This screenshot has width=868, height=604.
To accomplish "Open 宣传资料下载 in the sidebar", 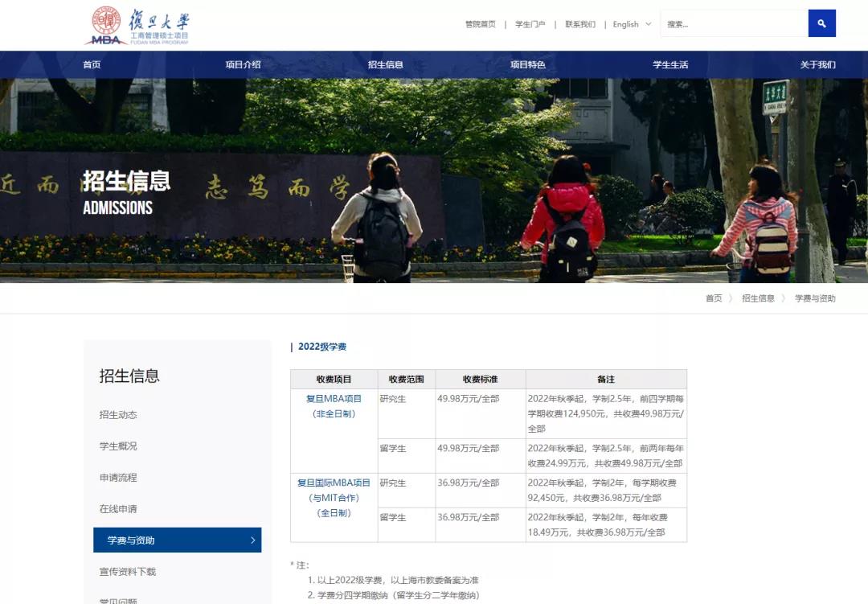I will [x=128, y=572].
